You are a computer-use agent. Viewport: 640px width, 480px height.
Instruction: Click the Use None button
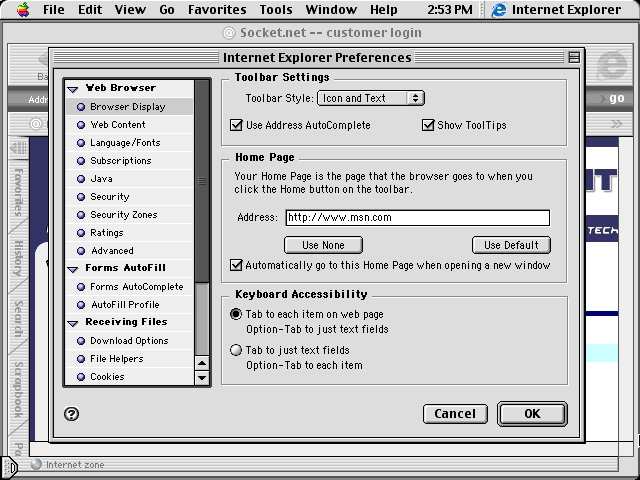click(x=323, y=245)
